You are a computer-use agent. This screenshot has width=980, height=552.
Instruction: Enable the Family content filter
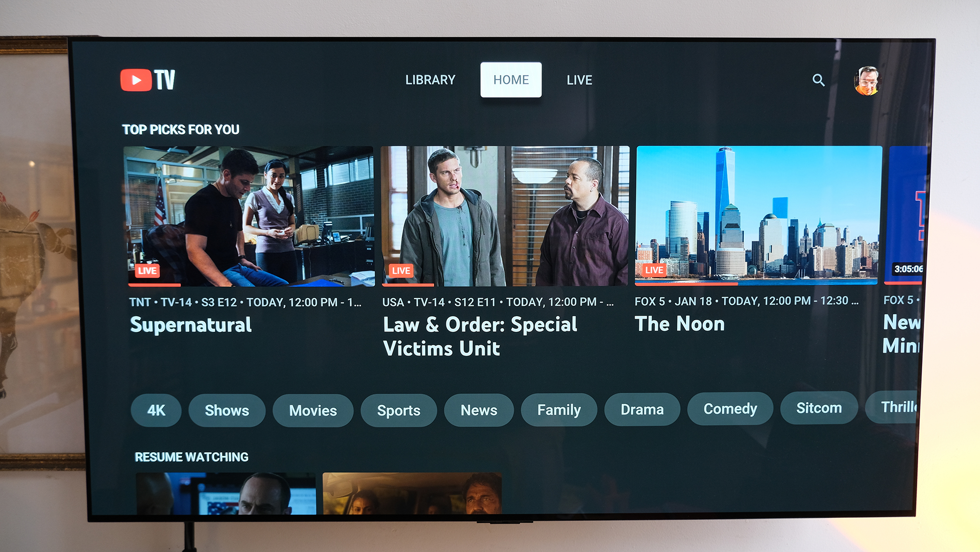[559, 410]
